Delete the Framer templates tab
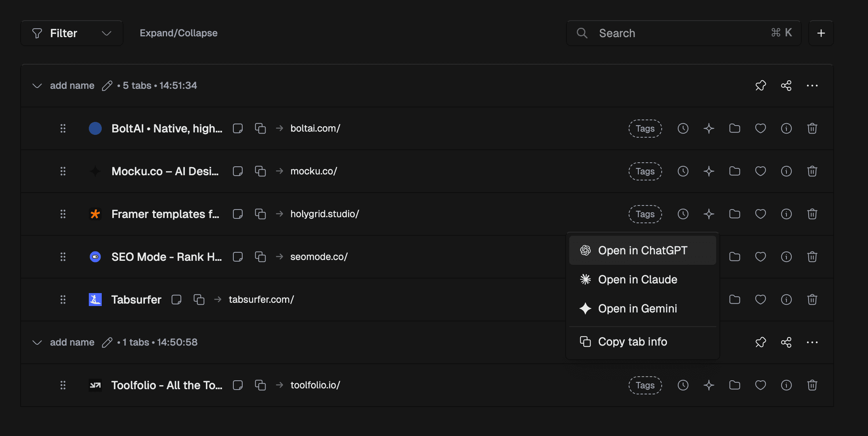Image resolution: width=868 pixels, height=436 pixels. click(812, 214)
